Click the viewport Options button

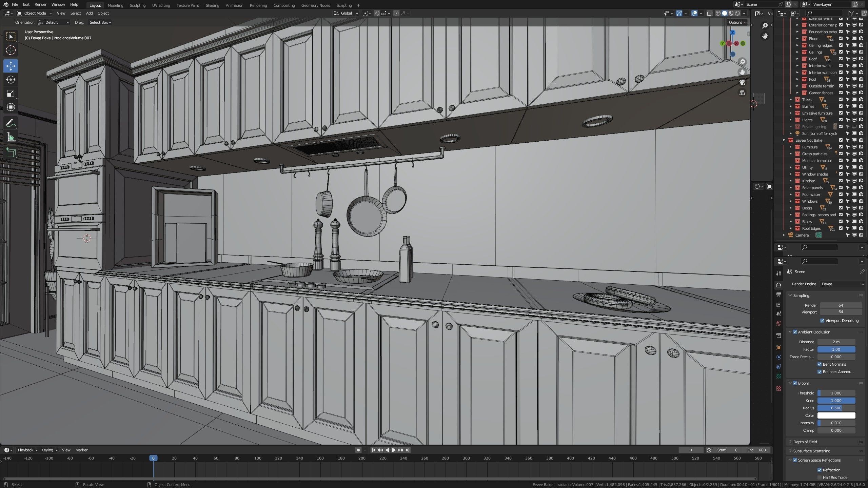[x=737, y=22]
